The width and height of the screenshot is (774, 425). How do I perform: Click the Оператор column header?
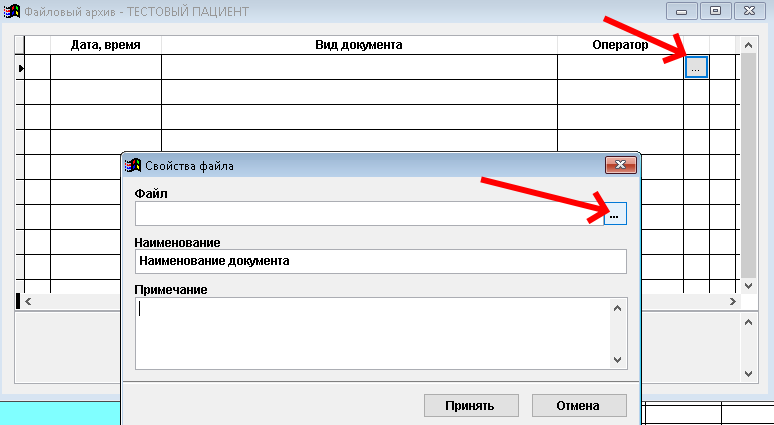pos(619,45)
